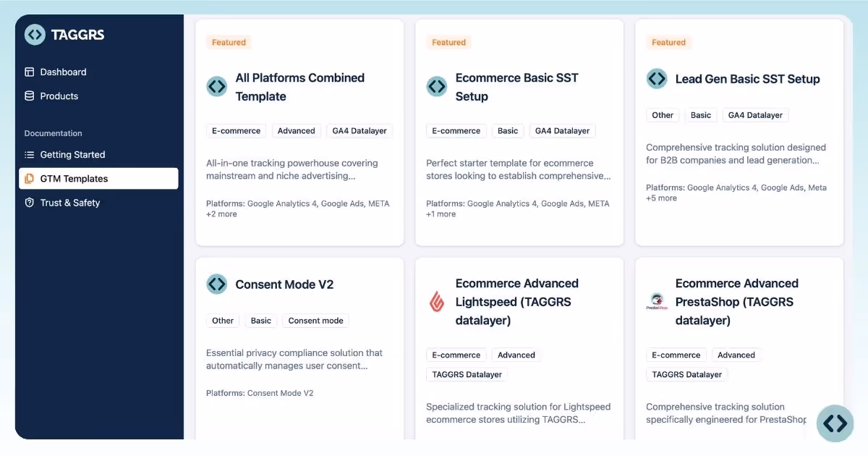Click GA4 Datalayer tag on All Platforms card
Image resolution: width=868 pixels, height=456 pixels.
[359, 131]
